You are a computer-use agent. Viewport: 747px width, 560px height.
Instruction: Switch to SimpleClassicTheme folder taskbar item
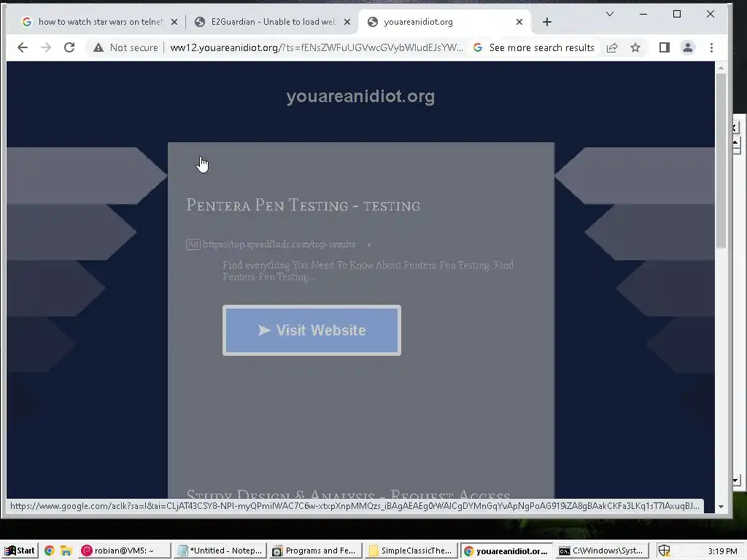(x=411, y=551)
